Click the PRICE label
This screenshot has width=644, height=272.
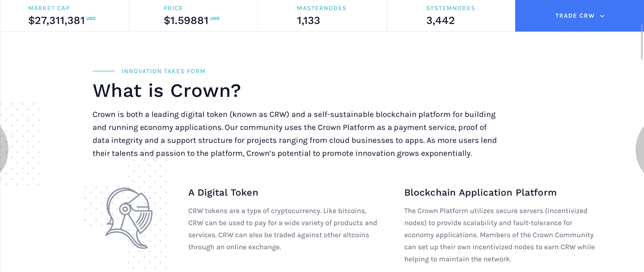[173, 8]
